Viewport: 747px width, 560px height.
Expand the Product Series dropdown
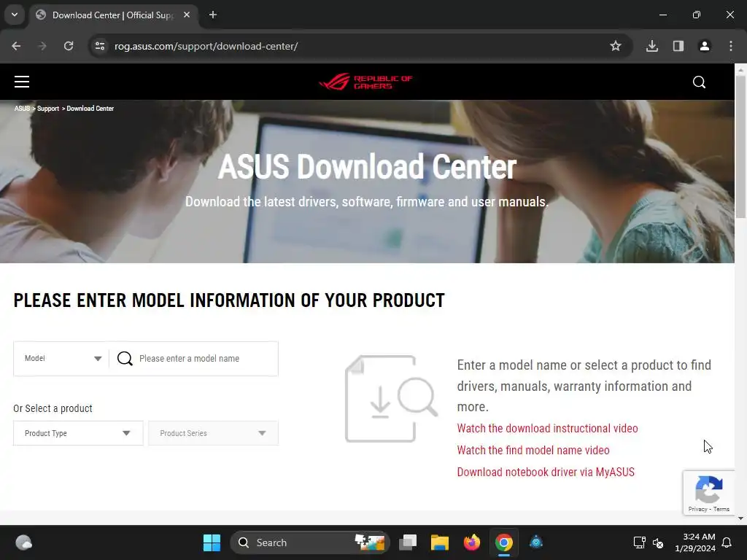(213, 433)
